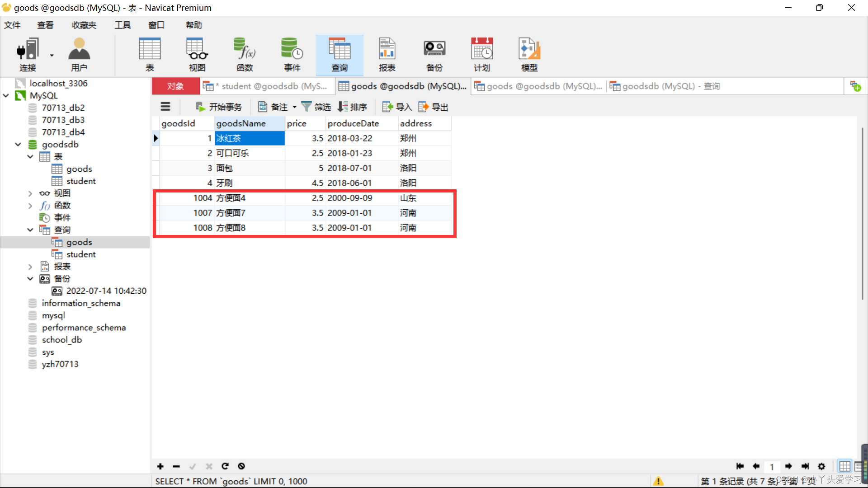Click the new tab icon at right
The width and height of the screenshot is (868, 488).
point(856,86)
